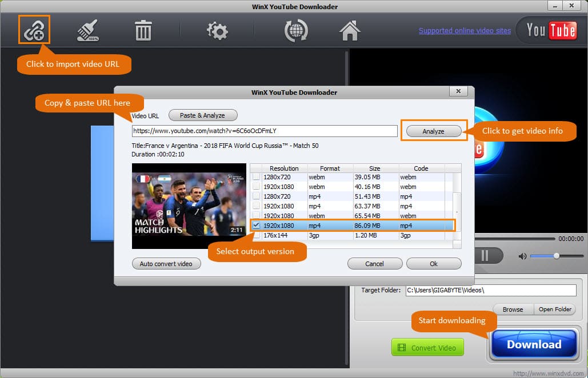Click the green Convert Video button

click(427, 347)
